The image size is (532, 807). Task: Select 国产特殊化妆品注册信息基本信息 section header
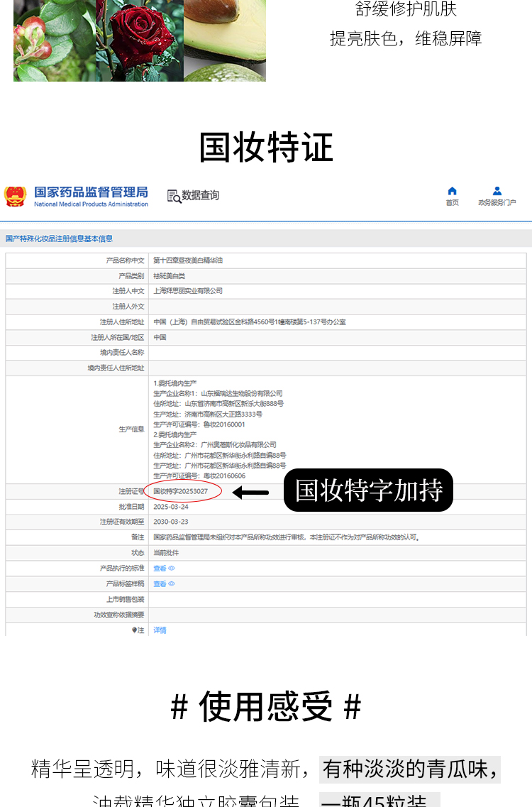tap(59, 238)
